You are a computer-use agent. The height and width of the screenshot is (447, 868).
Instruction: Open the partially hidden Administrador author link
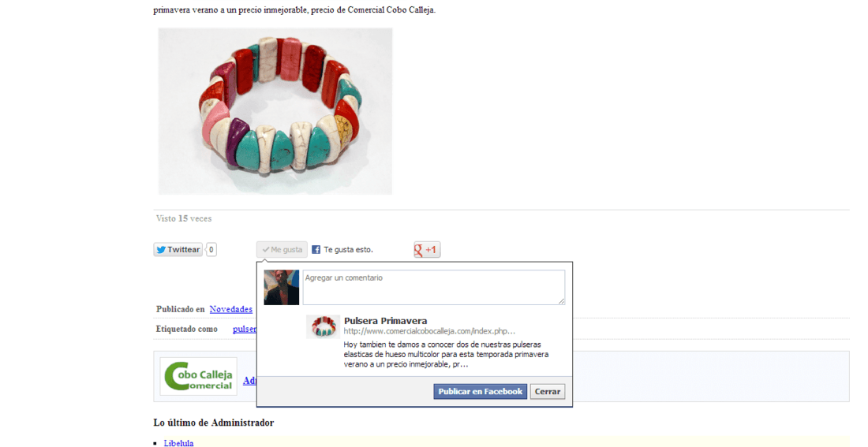point(249,381)
